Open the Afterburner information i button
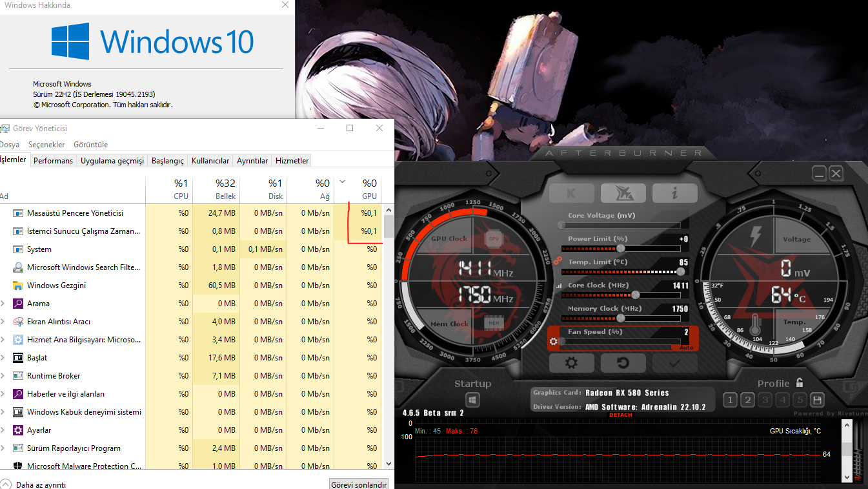This screenshot has width=868, height=489. 674,192
